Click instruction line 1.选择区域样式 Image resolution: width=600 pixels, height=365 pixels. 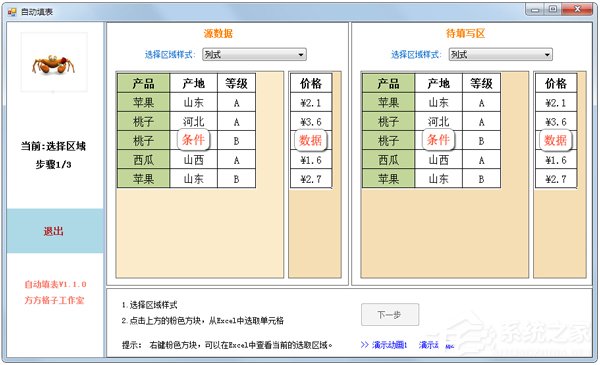150,305
